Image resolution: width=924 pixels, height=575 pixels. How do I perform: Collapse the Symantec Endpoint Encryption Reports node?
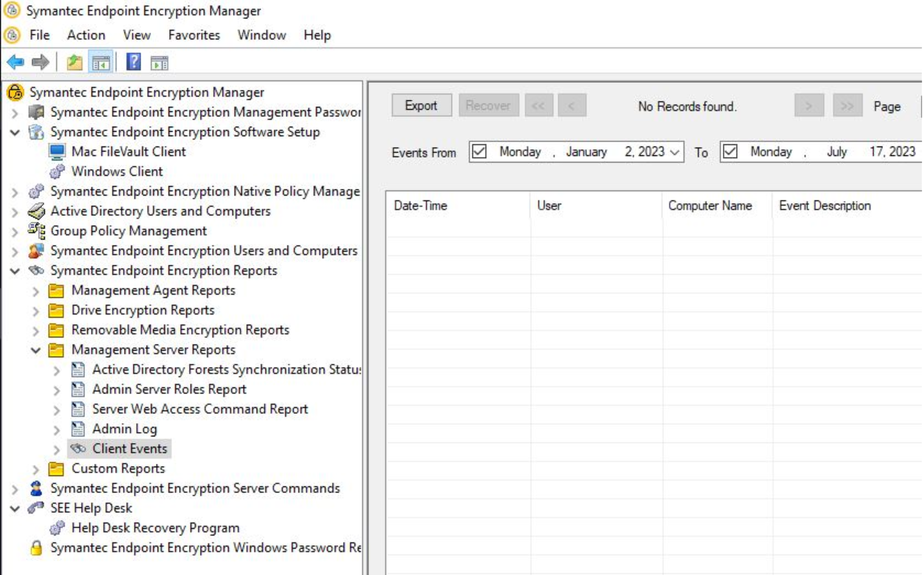pos(15,271)
